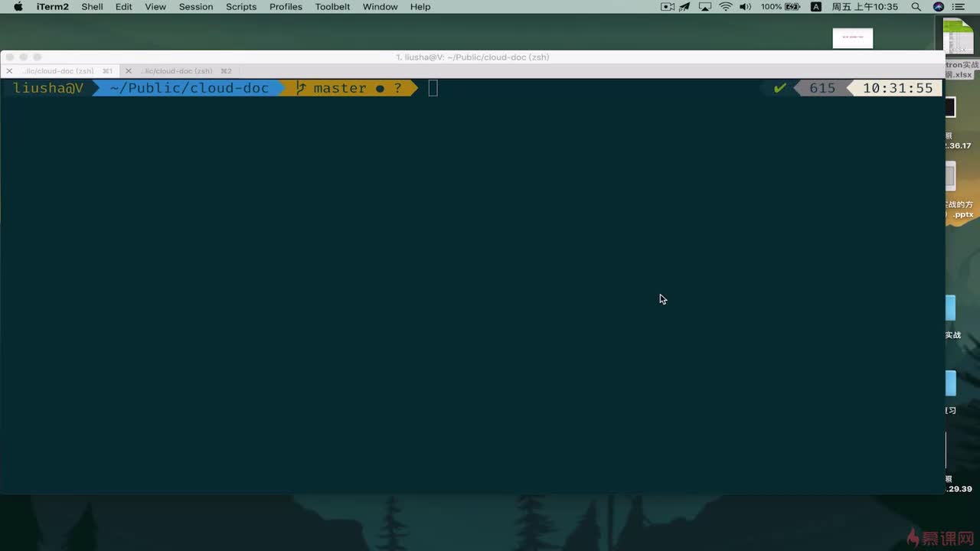This screenshot has height=551, width=980.
Task: Select the xlsx spreadsheet file on desktop
Action: pos(959,47)
